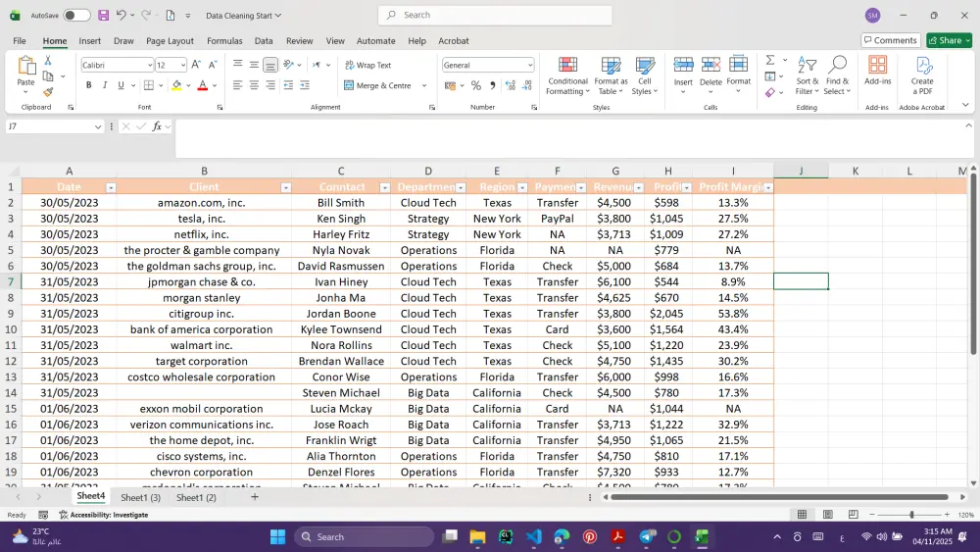Click the Format Painter brush icon
Image resolution: width=980 pixels, height=552 pixels.
(x=48, y=92)
